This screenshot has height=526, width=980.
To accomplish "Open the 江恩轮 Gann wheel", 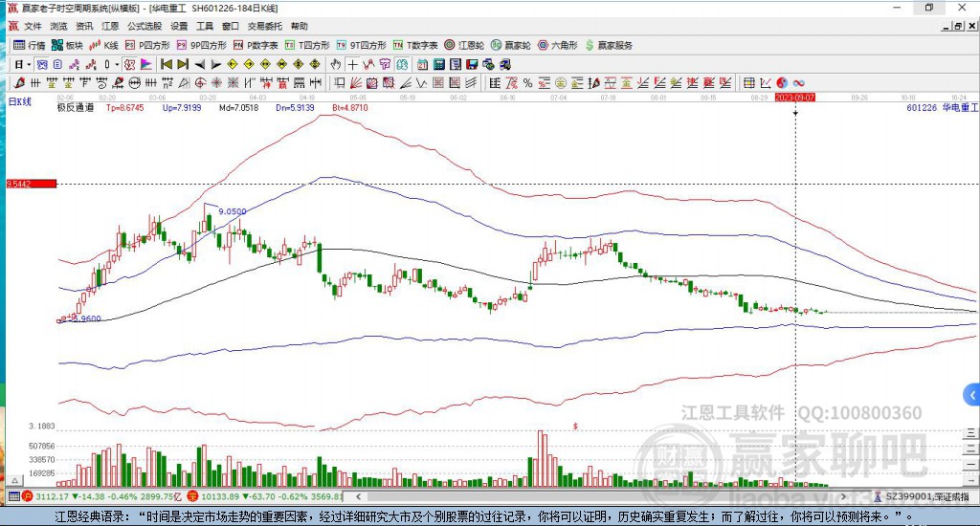I will [x=464, y=45].
